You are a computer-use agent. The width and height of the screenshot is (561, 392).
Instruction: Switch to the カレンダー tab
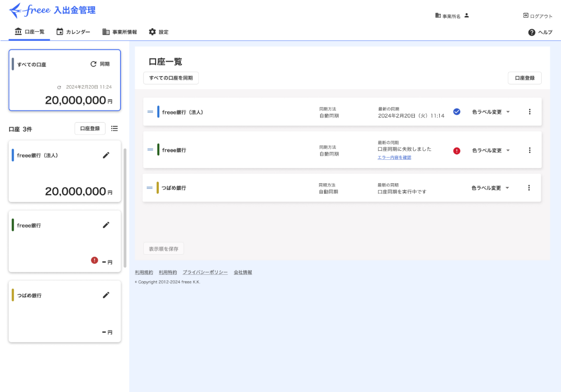73,32
